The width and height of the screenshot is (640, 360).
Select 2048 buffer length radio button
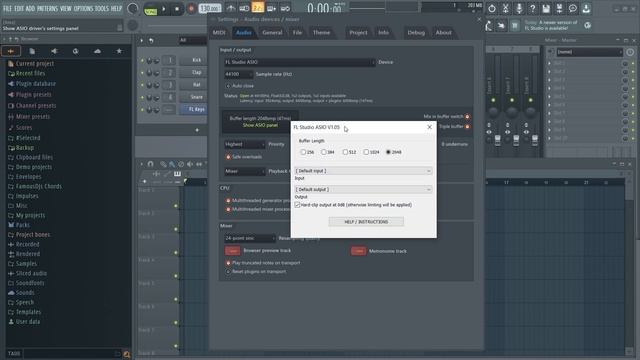click(388, 152)
